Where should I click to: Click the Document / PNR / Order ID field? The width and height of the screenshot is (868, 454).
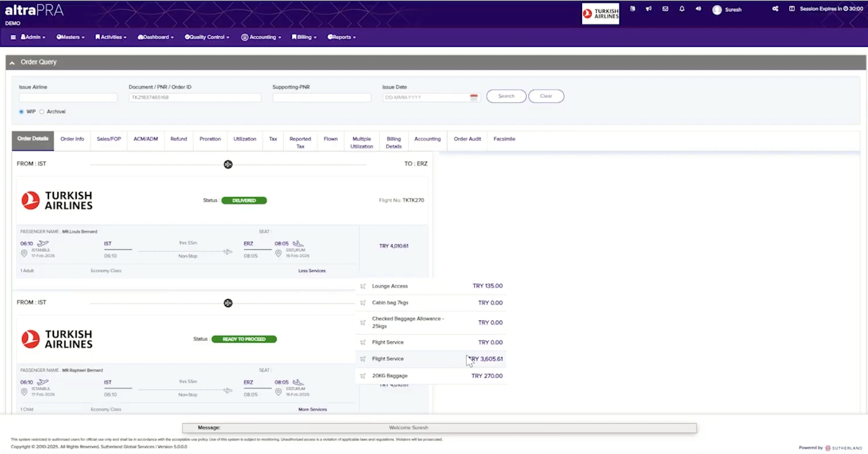[x=194, y=97]
